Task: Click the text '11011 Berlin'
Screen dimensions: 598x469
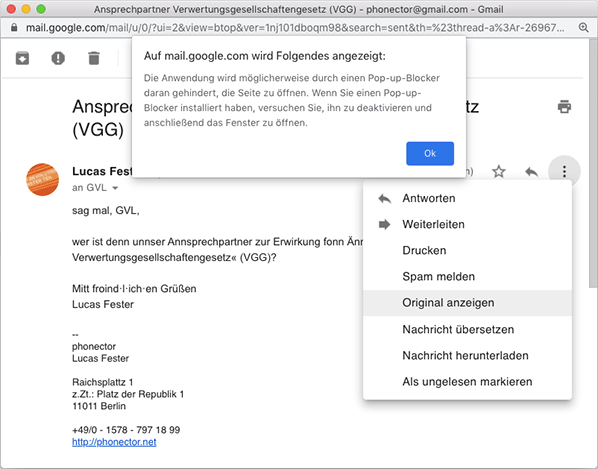Action: pyautogui.click(x=99, y=406)
